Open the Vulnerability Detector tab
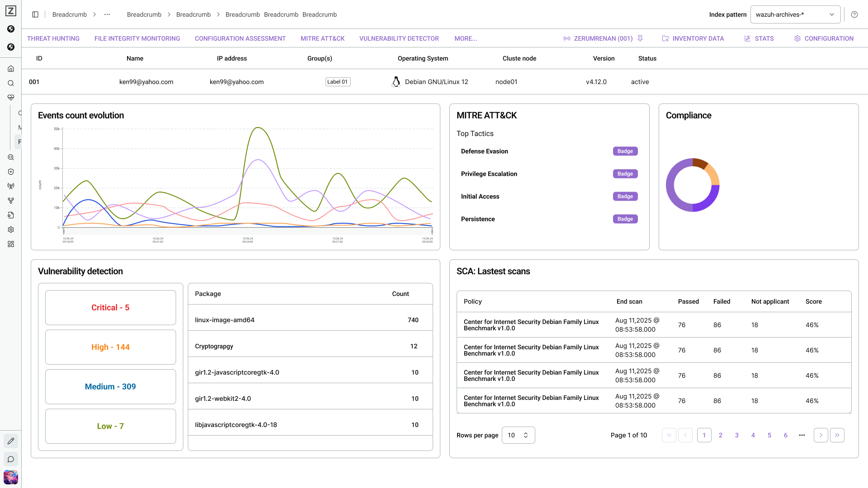The width and height of the screenshot is (868, 488). 399,38
